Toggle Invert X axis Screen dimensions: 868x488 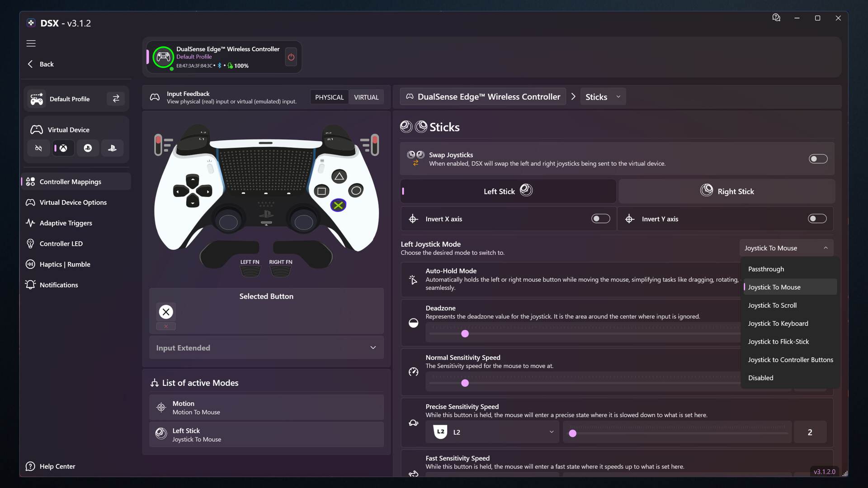click(x=600, y=218)
